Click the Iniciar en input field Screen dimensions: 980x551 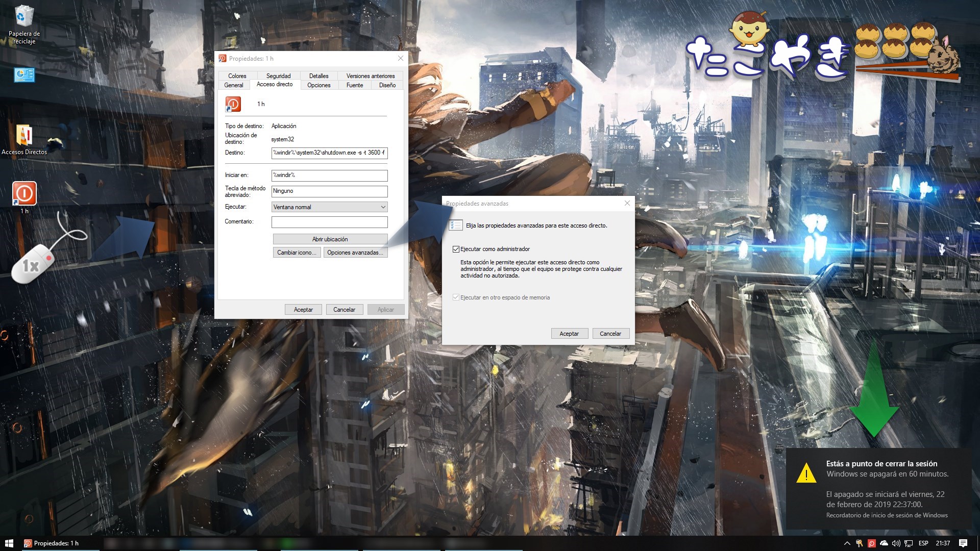(x=329, y=176)
